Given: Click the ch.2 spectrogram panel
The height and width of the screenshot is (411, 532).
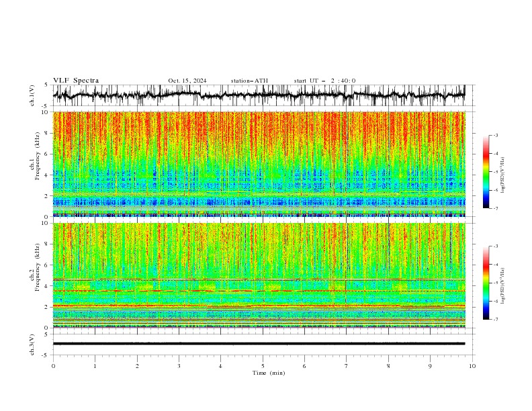Looking at the screenshot, I should tap(259, 275).
